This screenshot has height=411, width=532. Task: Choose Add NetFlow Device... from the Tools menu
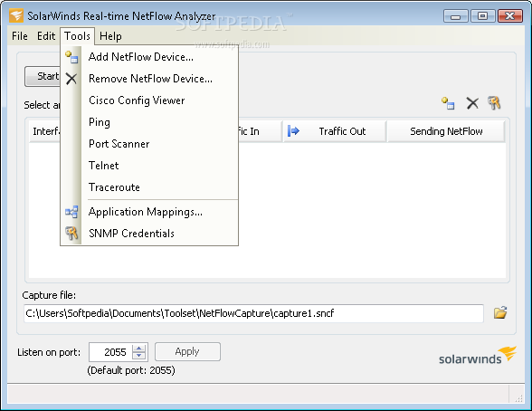tap(149, 57)
